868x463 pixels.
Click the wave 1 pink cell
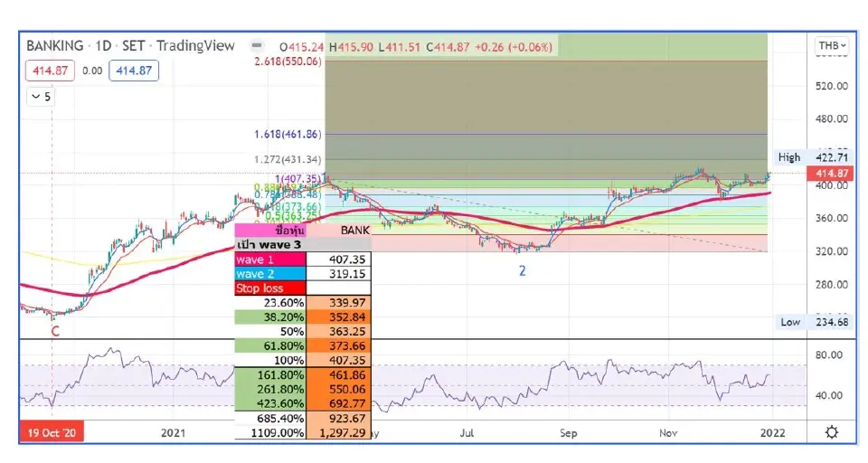click(x=270, y=260)
